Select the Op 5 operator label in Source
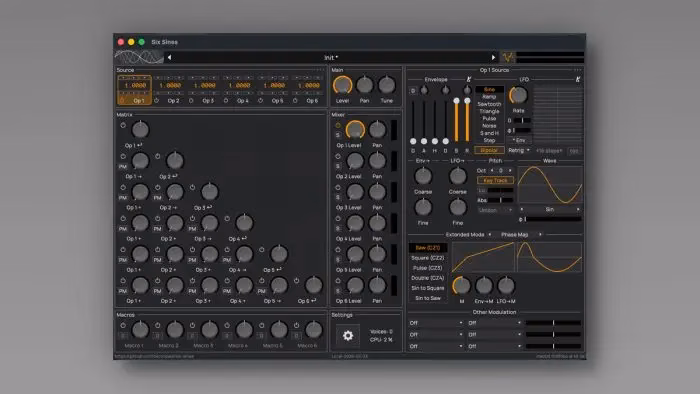 tap(277, 101)
